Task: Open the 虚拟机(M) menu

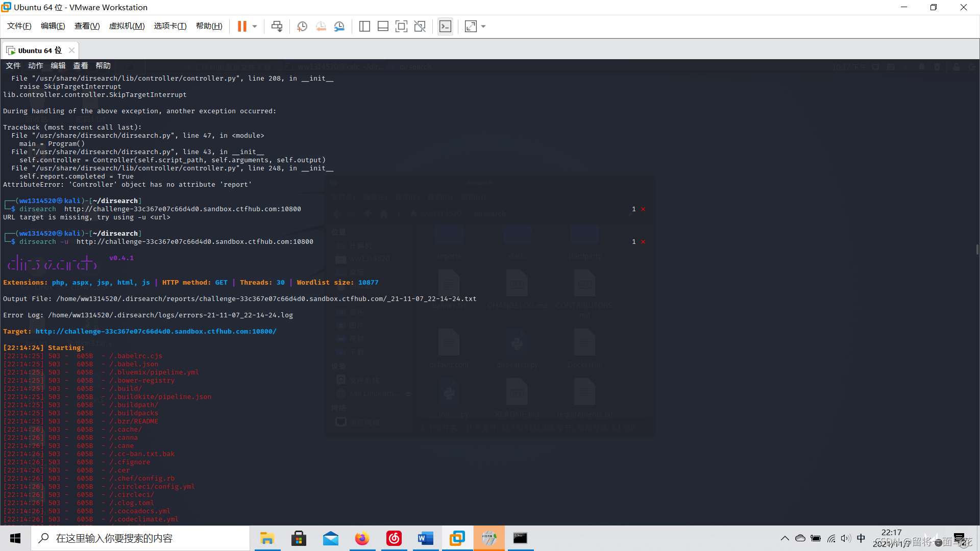Action: (127, 26)
